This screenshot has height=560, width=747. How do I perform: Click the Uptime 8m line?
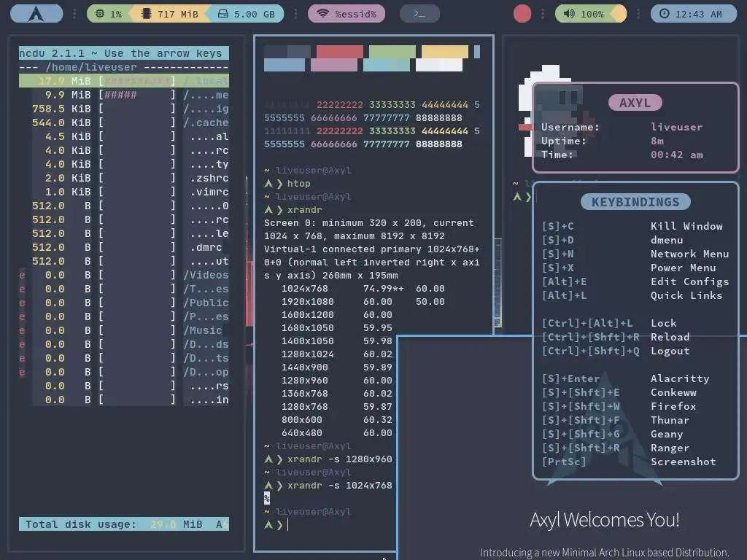603,141
